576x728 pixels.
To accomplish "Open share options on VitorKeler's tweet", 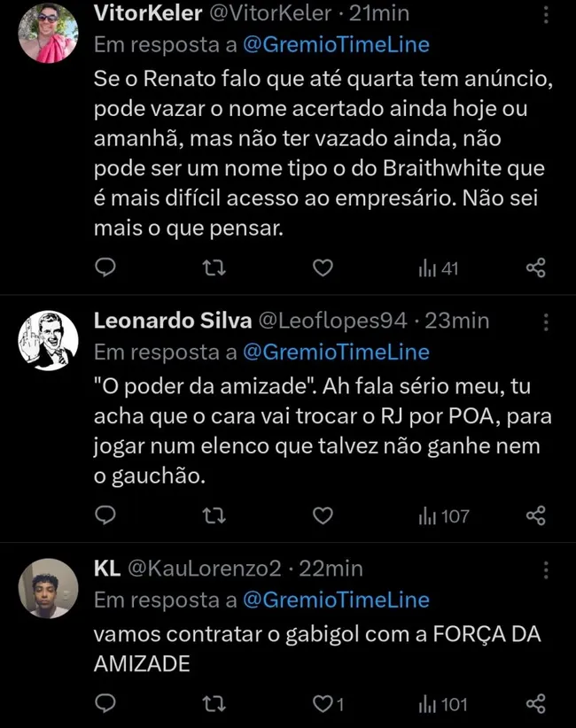I will 535,267.
